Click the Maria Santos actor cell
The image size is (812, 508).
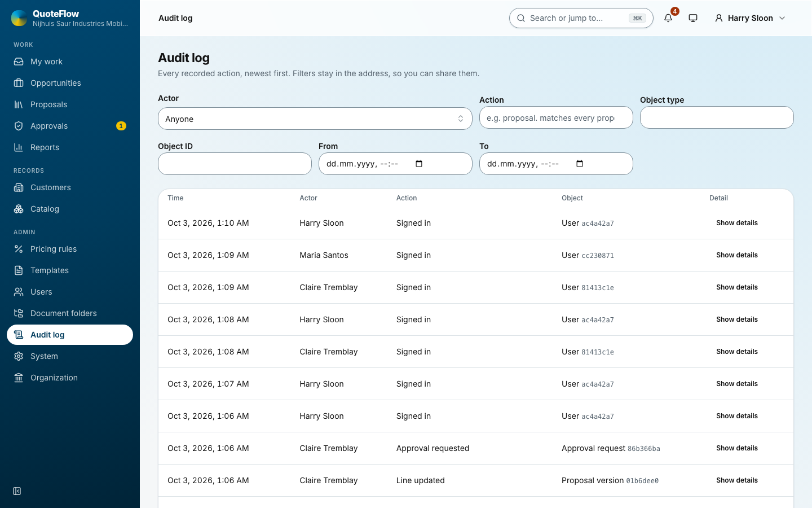[324, 255]
